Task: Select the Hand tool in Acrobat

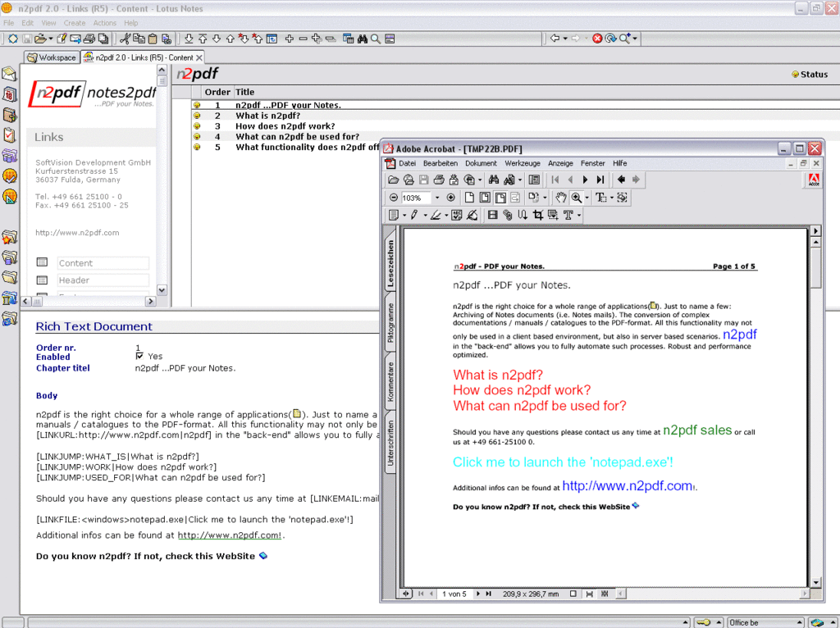Action: [560, 198]
